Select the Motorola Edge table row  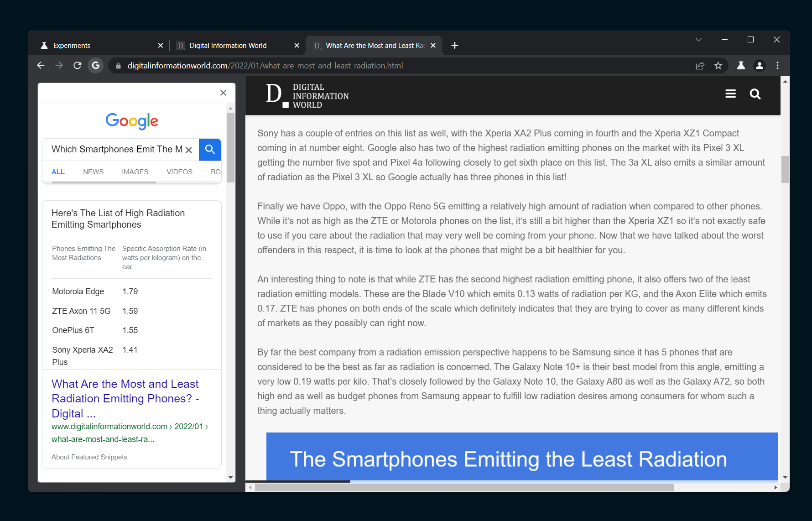click(132, 292)
